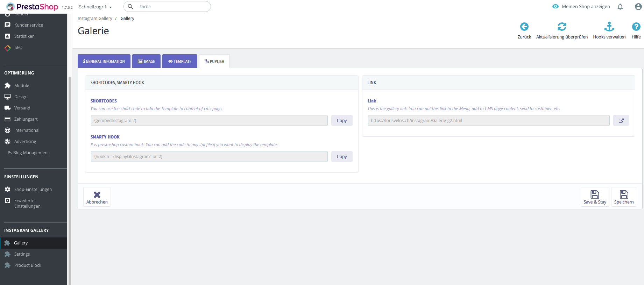This screenshot has height=285, width=644.
Task: Open gallery link in new window icon
Action: (x=621, y=121)
